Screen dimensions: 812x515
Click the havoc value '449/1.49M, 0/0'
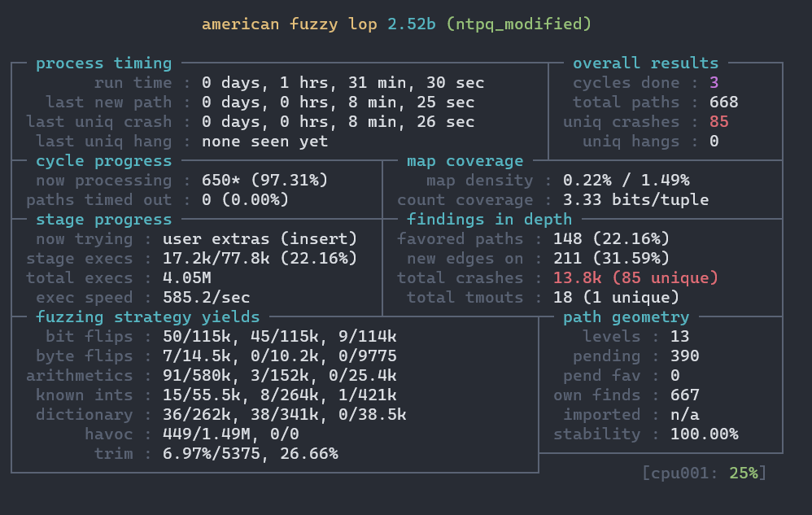[x=230, y=434]
